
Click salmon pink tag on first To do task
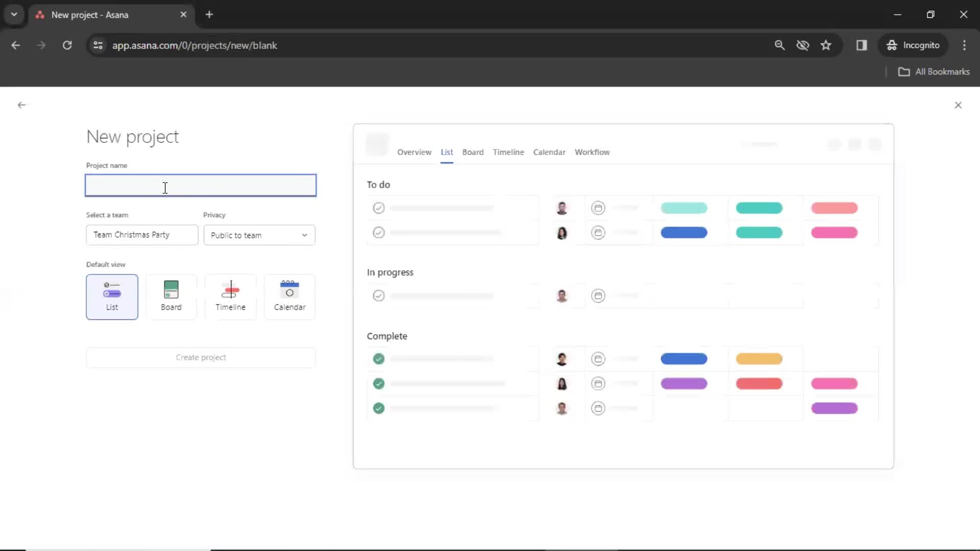pyautogui.click(x=834, y=208)
